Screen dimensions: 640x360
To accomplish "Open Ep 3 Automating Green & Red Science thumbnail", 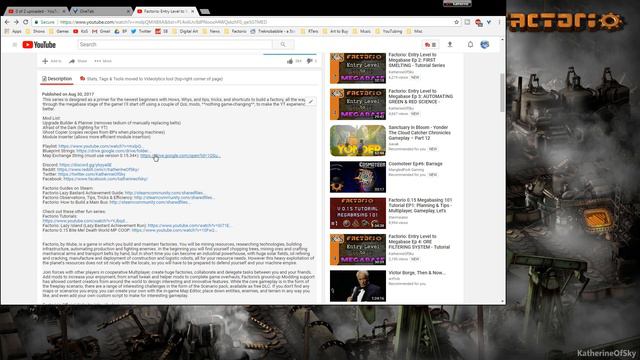I will (358, 104).
